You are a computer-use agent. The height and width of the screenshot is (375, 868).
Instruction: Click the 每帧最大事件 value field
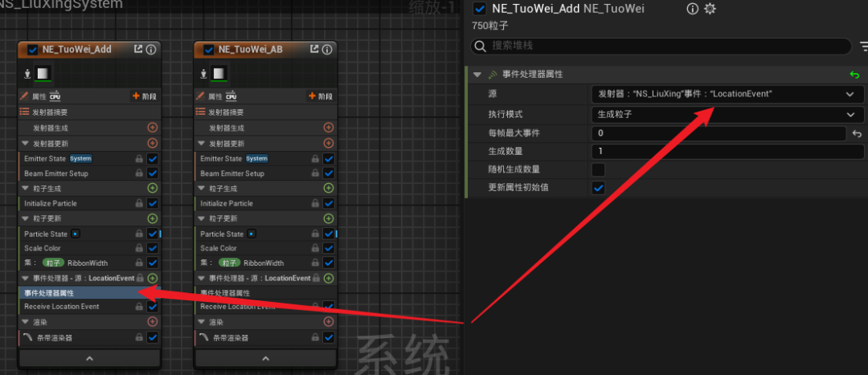click(x=719, y=133)
